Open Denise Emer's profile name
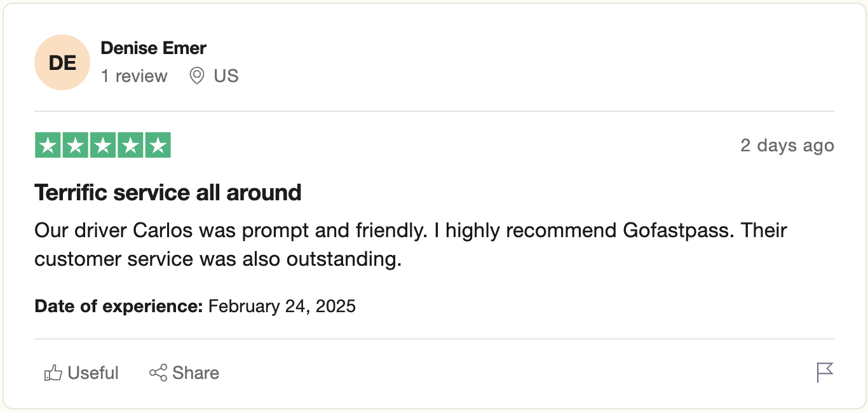 pos(154,48)
